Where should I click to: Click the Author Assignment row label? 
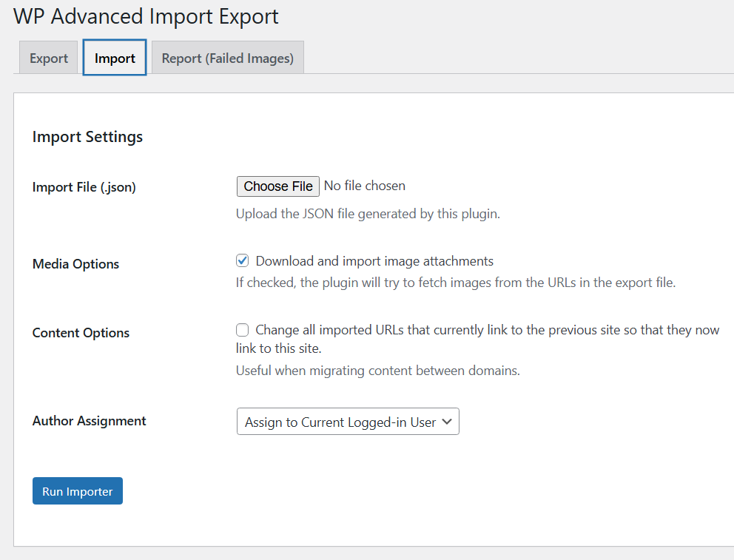pyautogui.click(x=90, y=421)
